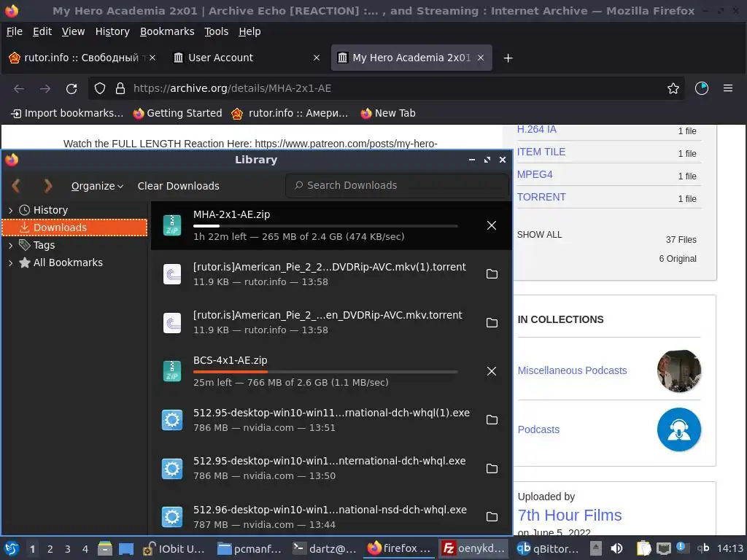
Task: Open the Firefox hamburger menu
Action: (x=728, y=88)
